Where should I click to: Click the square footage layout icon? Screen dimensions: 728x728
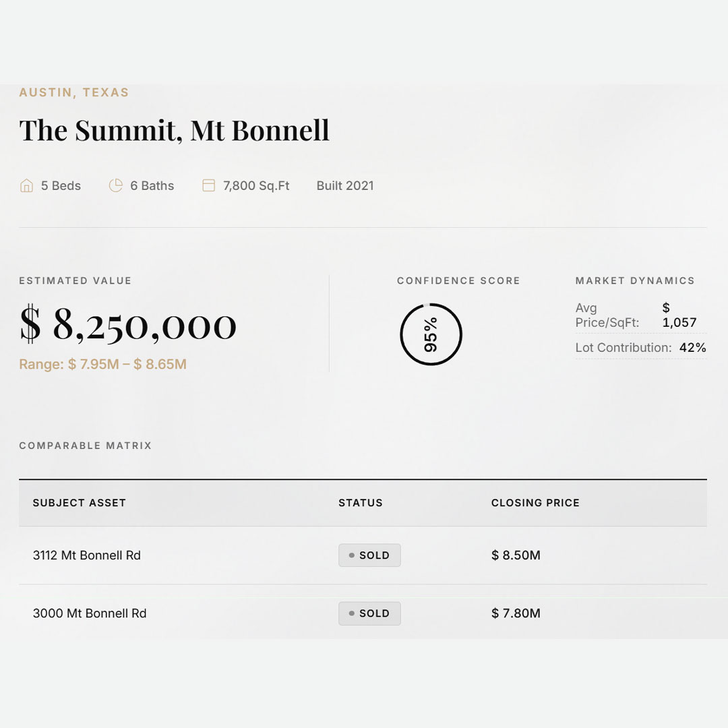209,185
